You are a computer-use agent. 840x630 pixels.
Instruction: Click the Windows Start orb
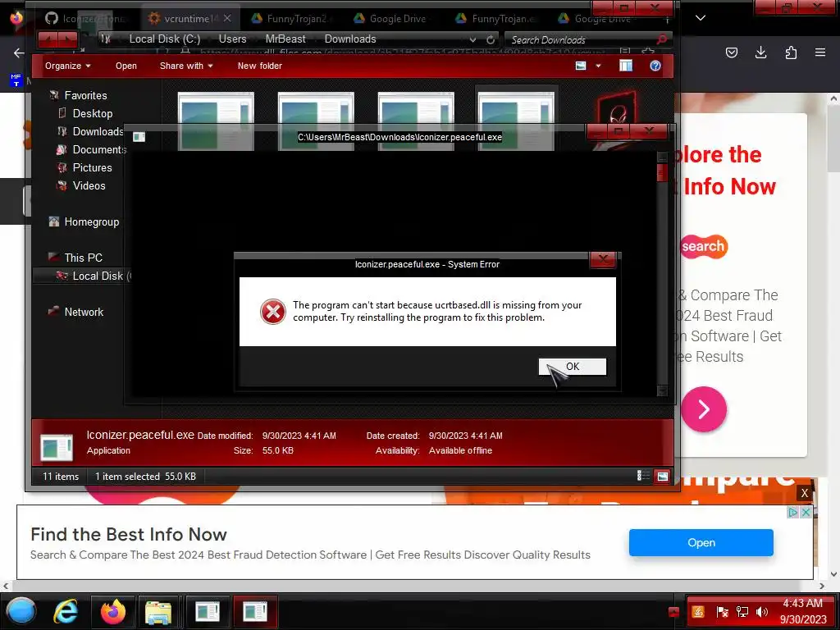click(x=21, y=611)
